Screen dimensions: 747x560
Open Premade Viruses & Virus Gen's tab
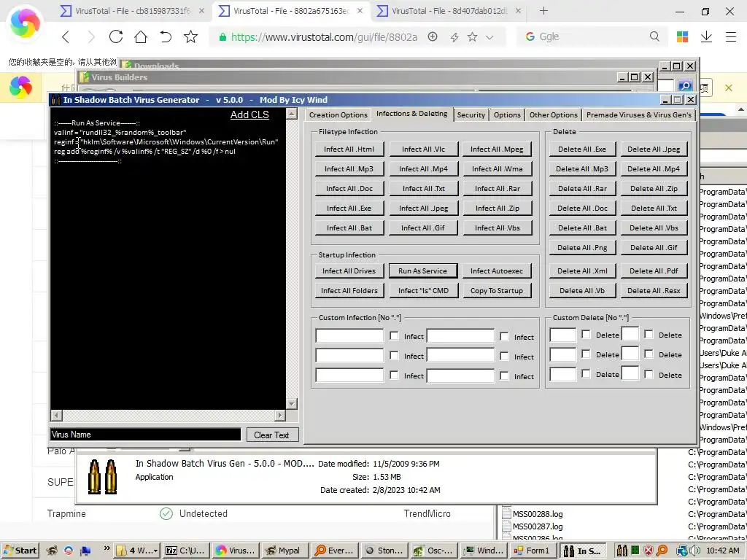[x=639, y=114]
